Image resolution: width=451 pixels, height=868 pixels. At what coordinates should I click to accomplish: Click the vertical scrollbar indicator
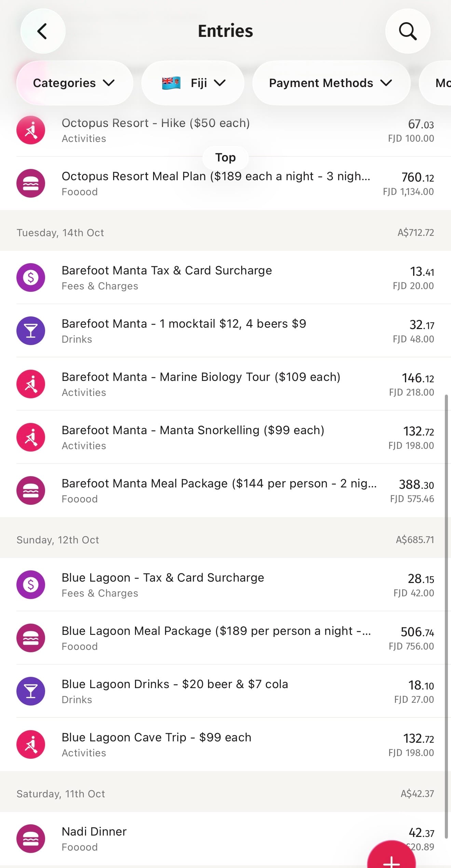[446, 614]
